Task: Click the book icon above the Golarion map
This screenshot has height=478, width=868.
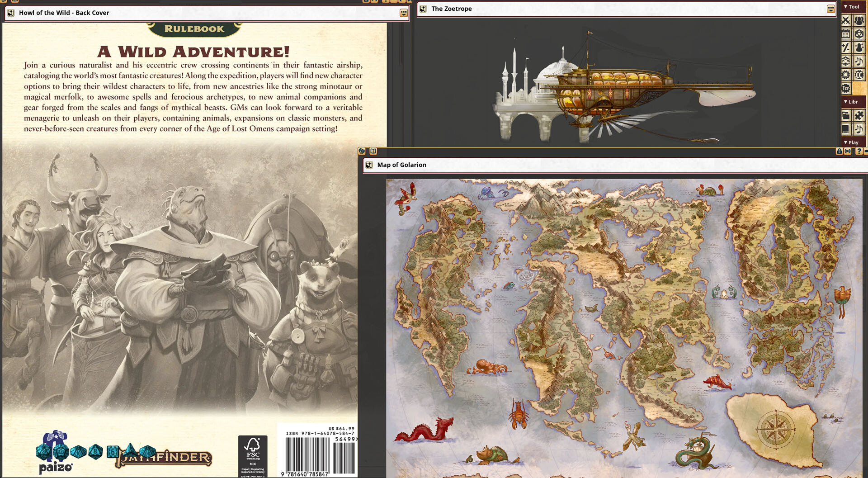Action: tap(373, 151)
